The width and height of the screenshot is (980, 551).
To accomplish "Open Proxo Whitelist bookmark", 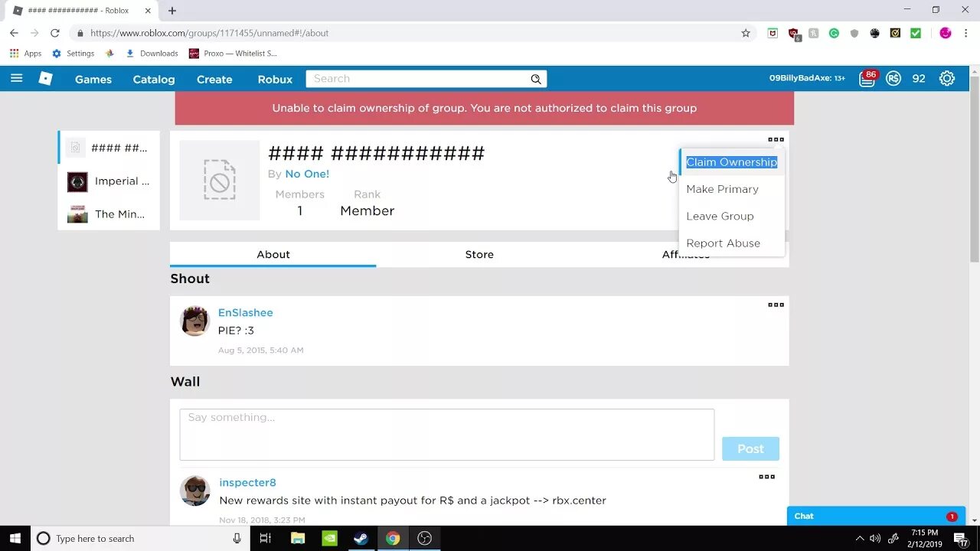I will [233, 54].
